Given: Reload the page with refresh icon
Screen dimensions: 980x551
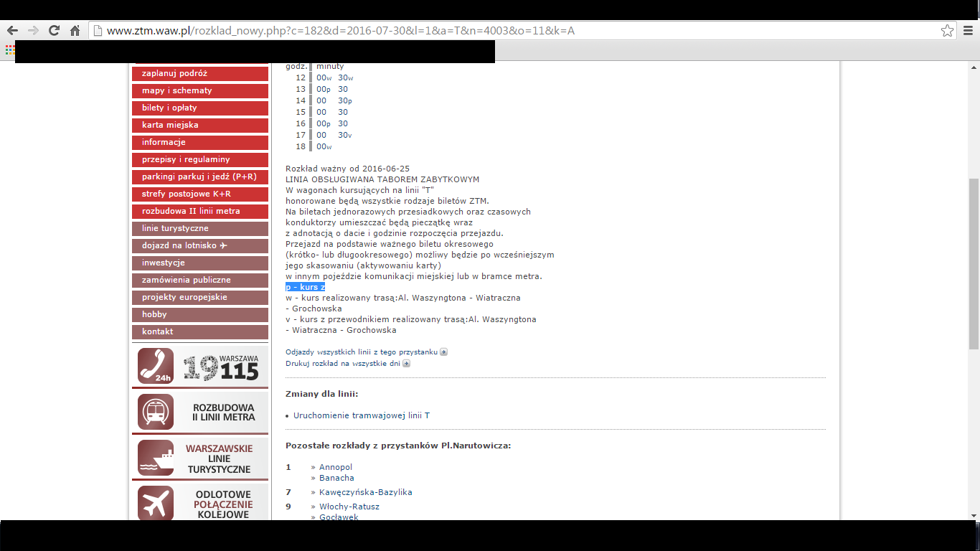Looking at the screenshot, I should click(54, 30).
